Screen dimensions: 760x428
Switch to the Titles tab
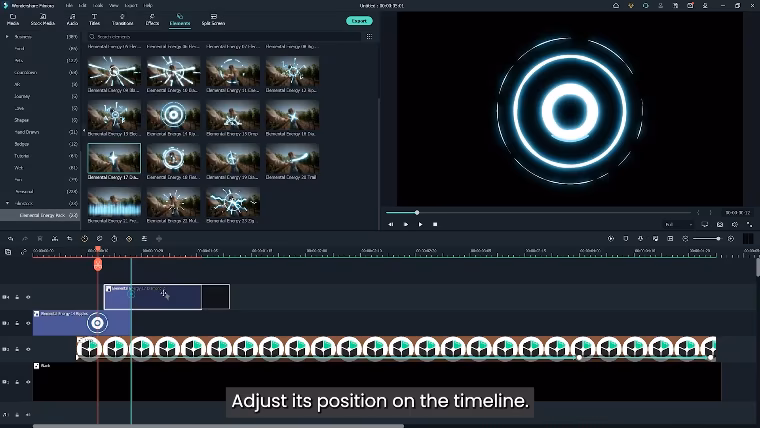[x=95, y=19]
